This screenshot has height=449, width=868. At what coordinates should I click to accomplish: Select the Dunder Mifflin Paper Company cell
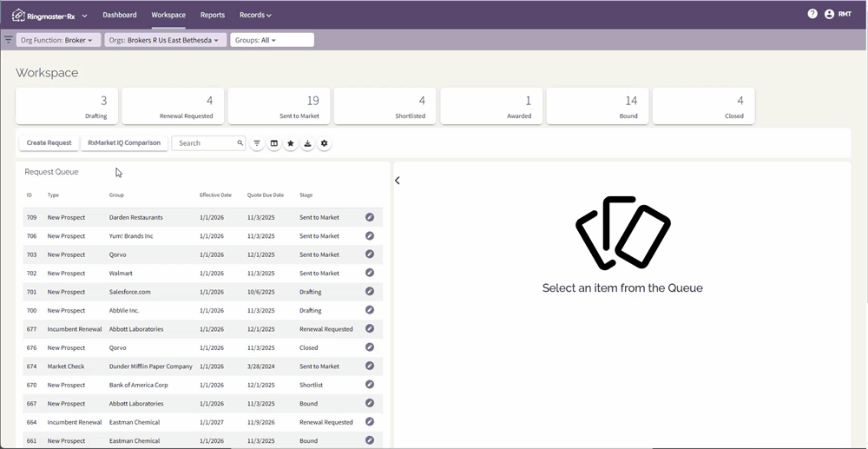(x=150, y=366)
